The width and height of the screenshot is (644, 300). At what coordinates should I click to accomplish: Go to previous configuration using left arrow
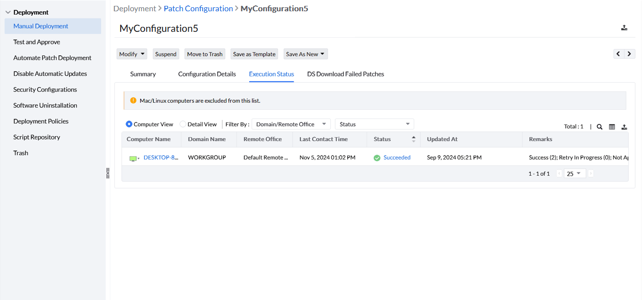click(x=619, y=54)
